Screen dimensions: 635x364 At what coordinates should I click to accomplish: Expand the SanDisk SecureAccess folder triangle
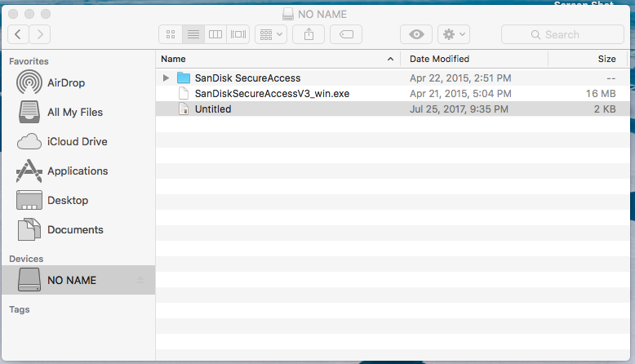click(166, 78)
